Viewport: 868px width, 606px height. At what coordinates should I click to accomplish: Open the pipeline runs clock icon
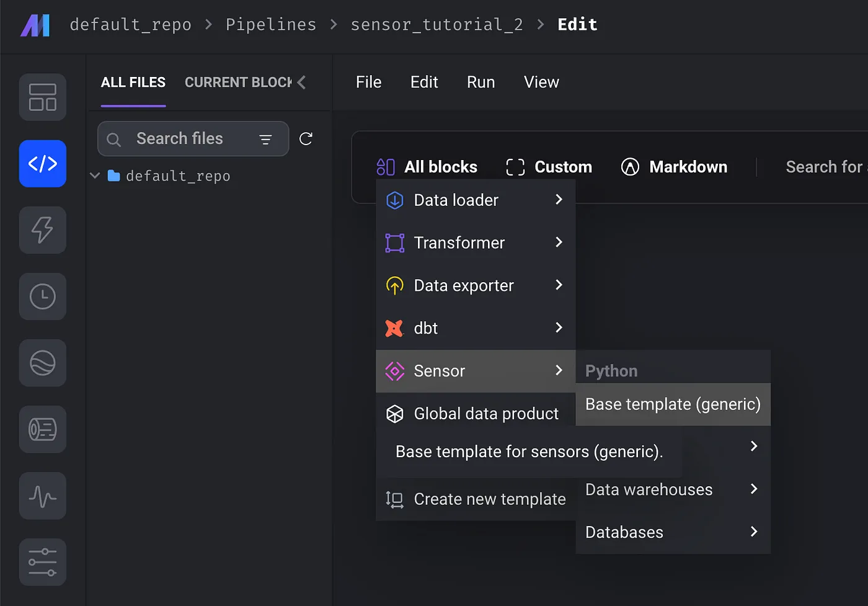click(43, 296)
